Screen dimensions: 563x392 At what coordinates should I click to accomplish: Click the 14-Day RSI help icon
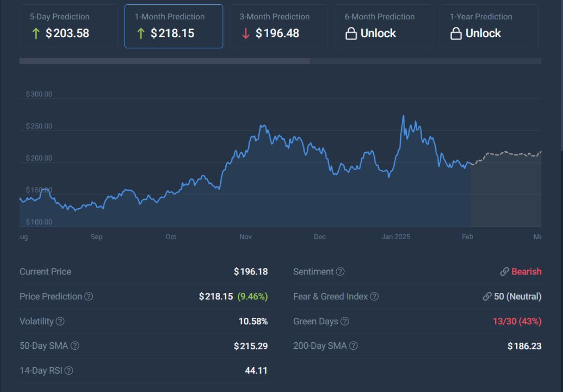[69, 371]
